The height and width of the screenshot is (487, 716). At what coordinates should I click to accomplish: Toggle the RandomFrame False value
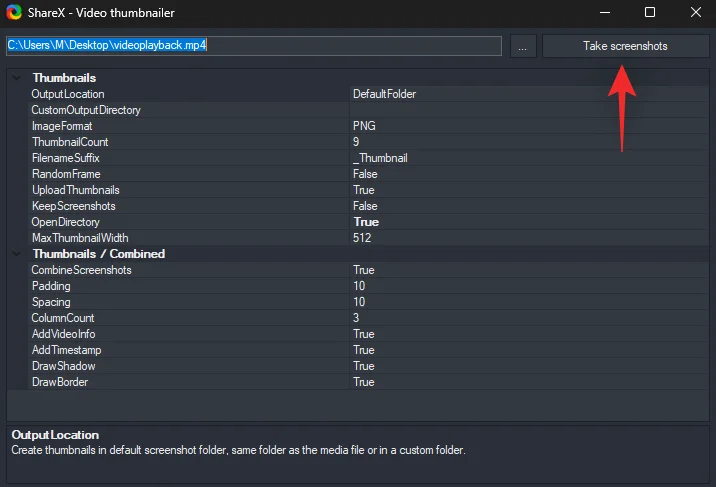[528, 174]
